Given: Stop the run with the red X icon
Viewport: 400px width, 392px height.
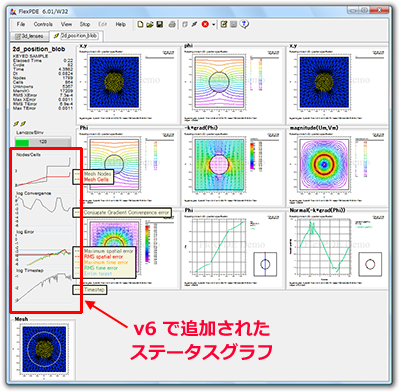Looking at the screenshot, I should click(205, 24).
